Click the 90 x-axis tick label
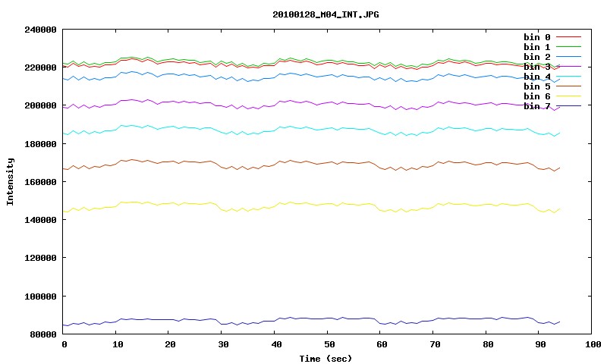 pos(541,344)
